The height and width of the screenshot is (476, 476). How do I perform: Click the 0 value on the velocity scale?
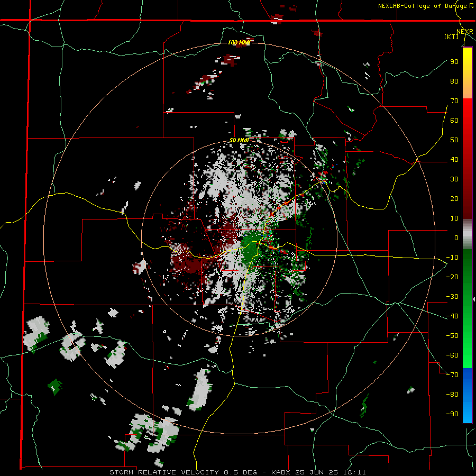click(x=456, y=237)
